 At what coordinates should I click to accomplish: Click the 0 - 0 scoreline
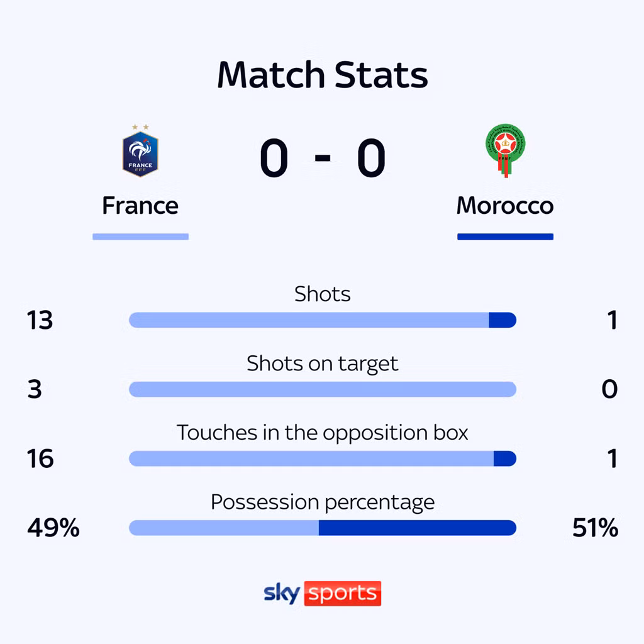point(323,158)
